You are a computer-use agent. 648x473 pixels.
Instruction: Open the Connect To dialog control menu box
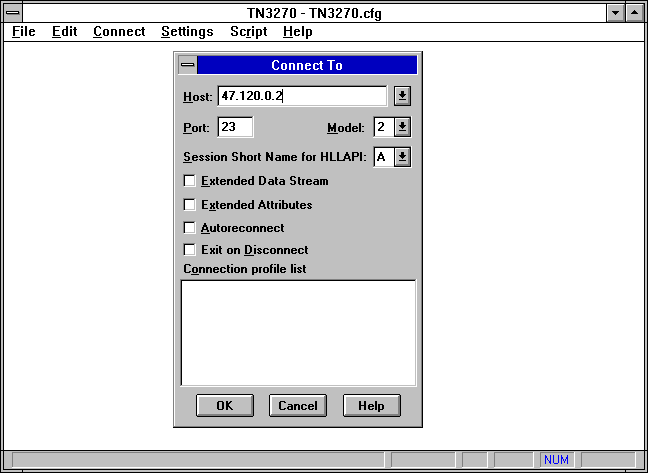(187, 65)
